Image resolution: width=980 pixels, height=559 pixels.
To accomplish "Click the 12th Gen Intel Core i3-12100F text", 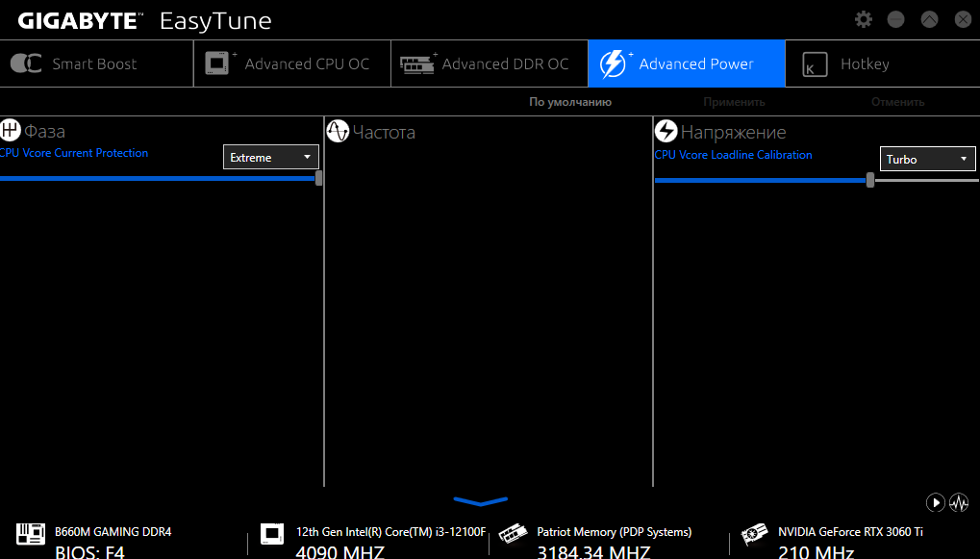I will [390, 531].
